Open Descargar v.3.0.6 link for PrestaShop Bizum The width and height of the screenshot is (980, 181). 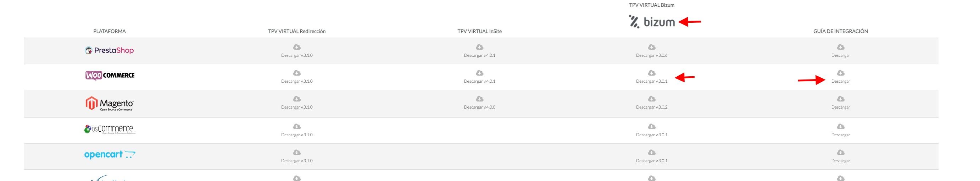click(x=652, y=55)
